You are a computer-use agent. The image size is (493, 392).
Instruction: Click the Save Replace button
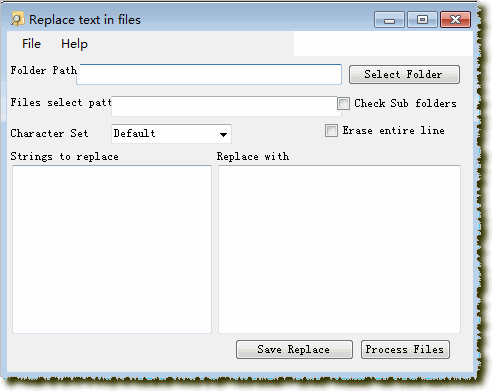point(294,349)
